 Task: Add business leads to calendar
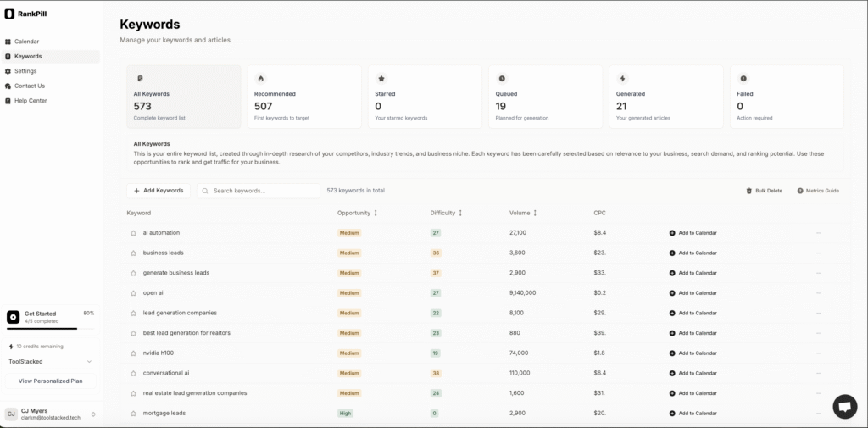click(x=693, y=253)
